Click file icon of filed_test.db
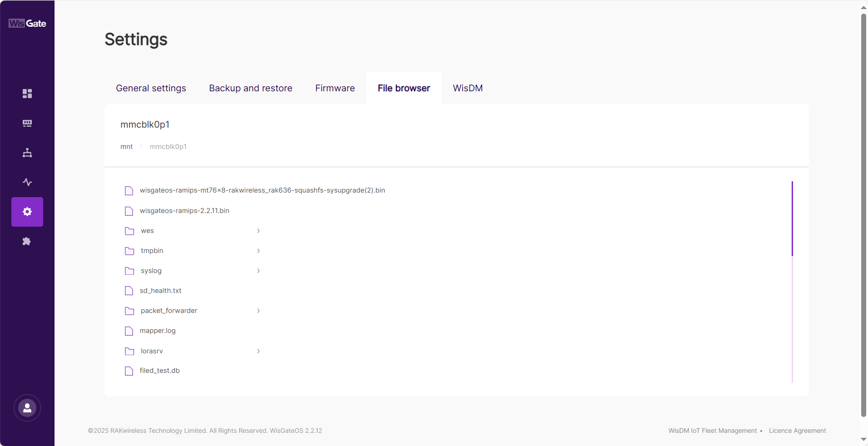Image resolution: width=868 pixels, height=446 pixels. point(129,371)
